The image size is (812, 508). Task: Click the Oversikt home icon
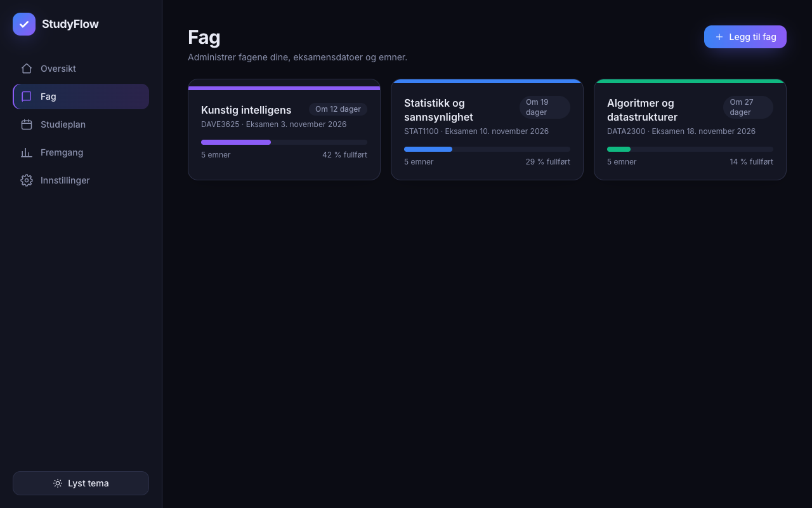pyautogui.click(x=27, y=69)
